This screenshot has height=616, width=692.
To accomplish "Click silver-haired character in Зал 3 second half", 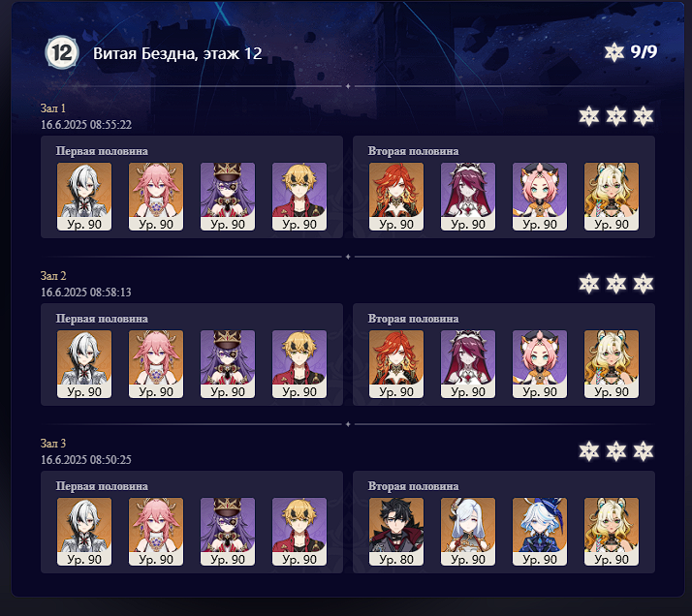I will point(468,532).
